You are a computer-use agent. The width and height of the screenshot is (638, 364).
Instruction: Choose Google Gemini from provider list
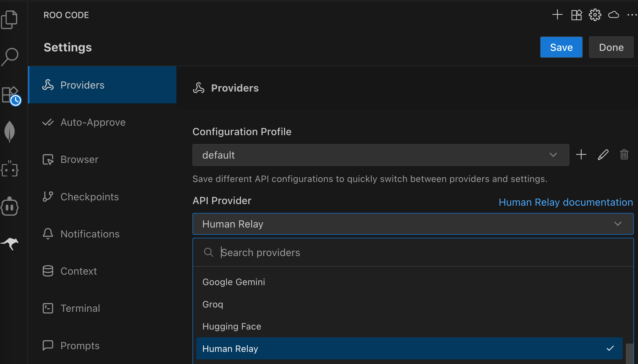tap(234, 282)
